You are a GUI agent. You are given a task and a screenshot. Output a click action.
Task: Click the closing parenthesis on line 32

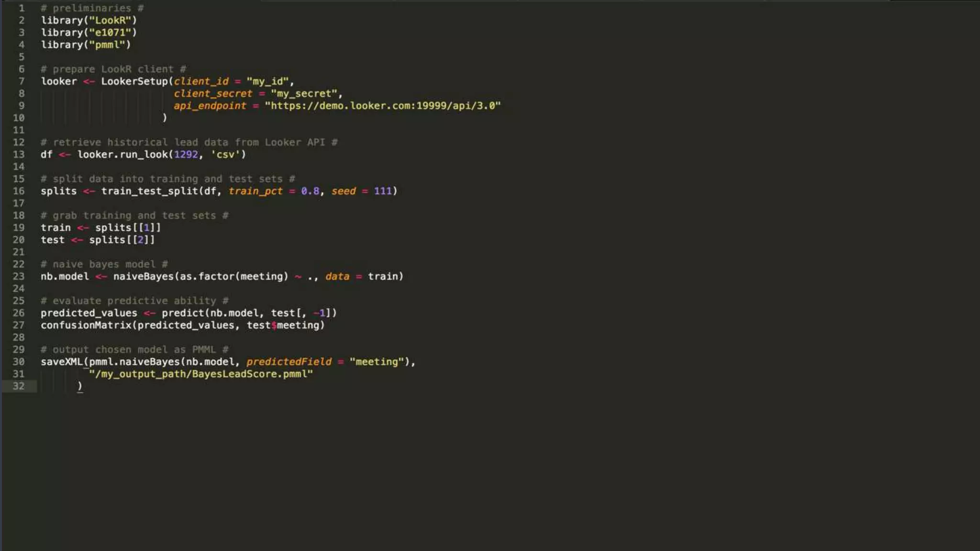coord(79,386)
